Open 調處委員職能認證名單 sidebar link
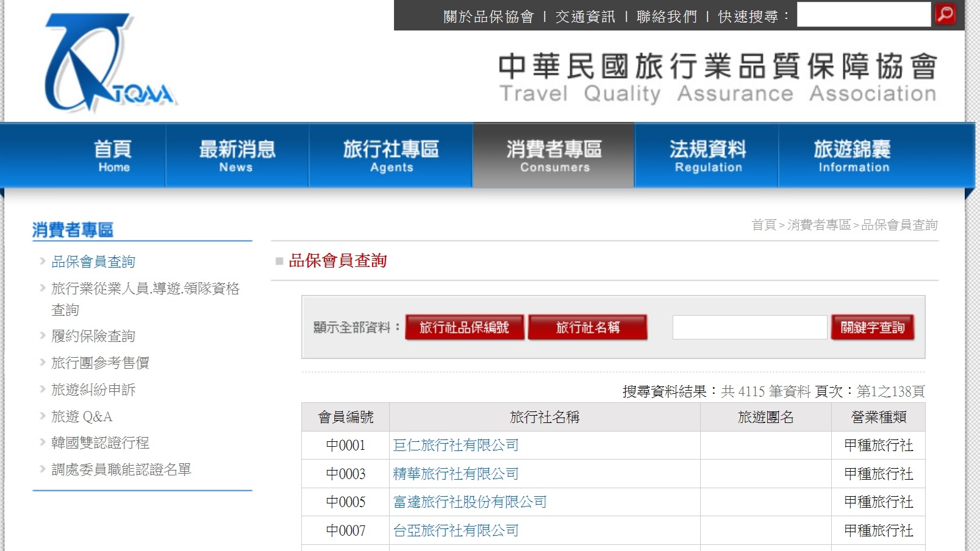 121,469
